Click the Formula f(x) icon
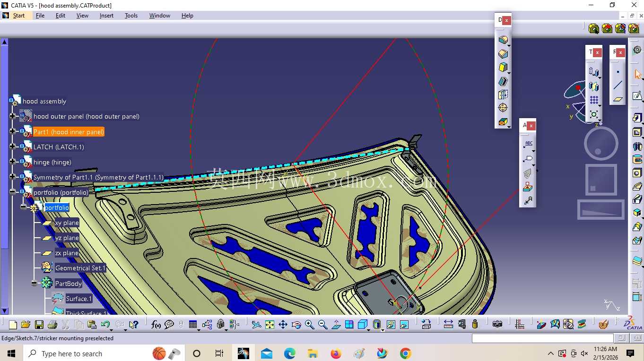 point(156,325)
